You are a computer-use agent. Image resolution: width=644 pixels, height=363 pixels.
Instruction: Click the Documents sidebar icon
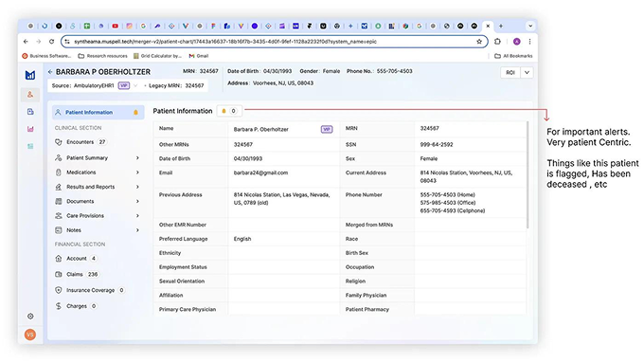click(x=59, y=202)
